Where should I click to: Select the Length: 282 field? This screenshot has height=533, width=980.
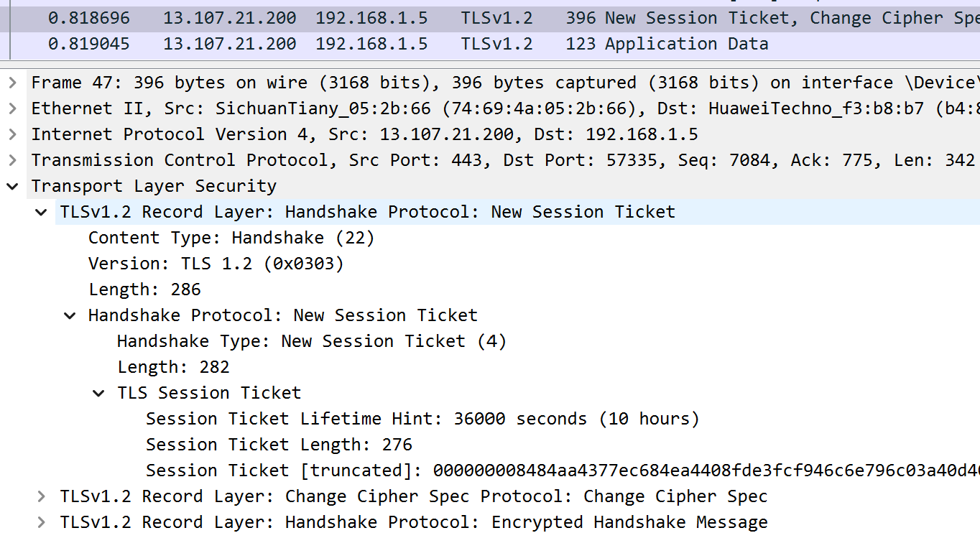click(173, 367)
